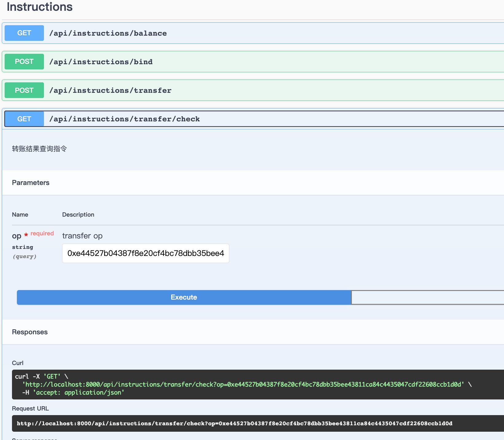The image size is (504, 440).
Task: Click the 'Request URL' label
Action: [30, 409]
